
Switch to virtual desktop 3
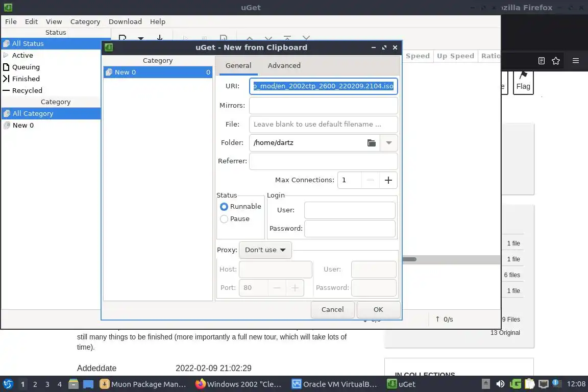point(47,384)
